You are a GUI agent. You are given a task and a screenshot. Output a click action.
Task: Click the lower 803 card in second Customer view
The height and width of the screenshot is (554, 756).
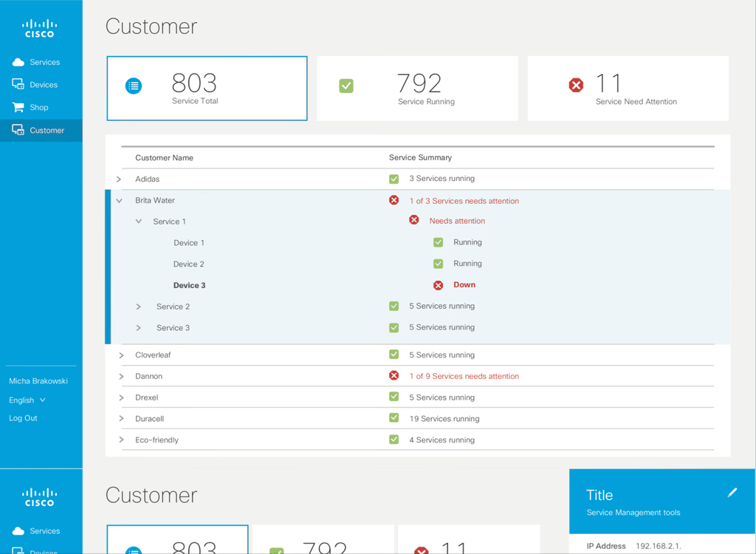click(177, 539)
